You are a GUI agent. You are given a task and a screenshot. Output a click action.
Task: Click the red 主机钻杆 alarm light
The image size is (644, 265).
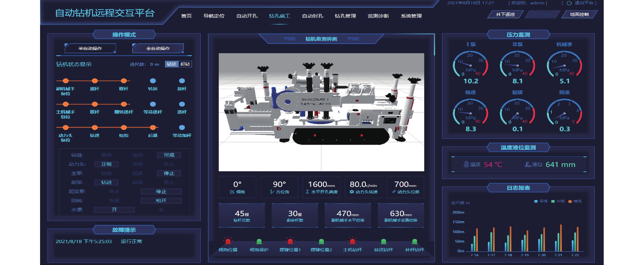(352, 241)
